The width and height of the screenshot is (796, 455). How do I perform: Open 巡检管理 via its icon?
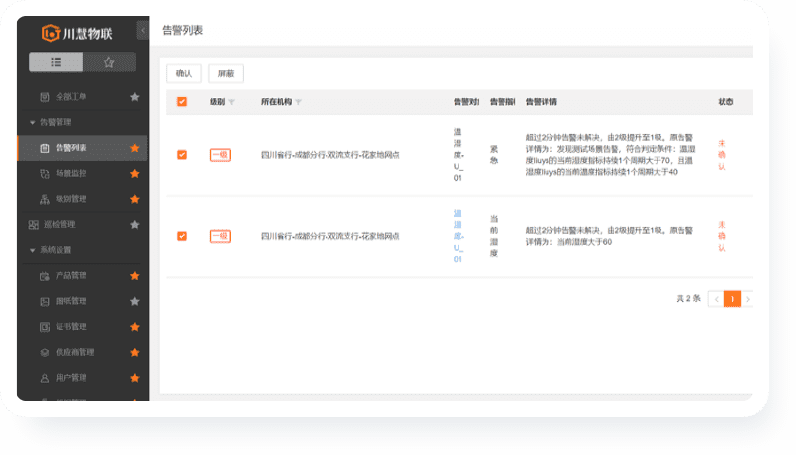(34, 224)
